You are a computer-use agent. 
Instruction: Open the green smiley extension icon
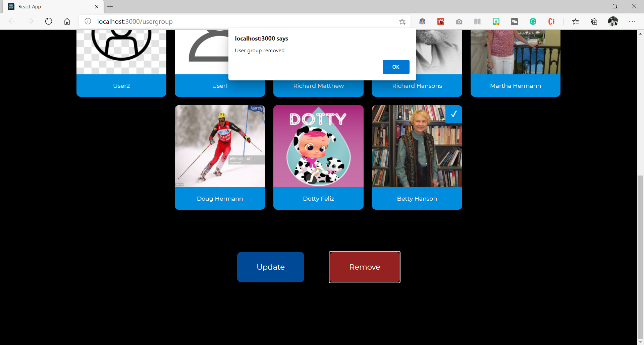click(496, 21)
